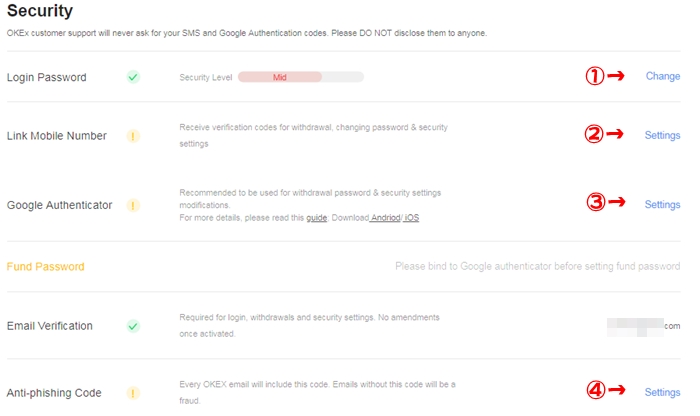The height and width of the screenshot is (416, 700).
Task: Open Change link for Login Password
Action: (663, 76)
